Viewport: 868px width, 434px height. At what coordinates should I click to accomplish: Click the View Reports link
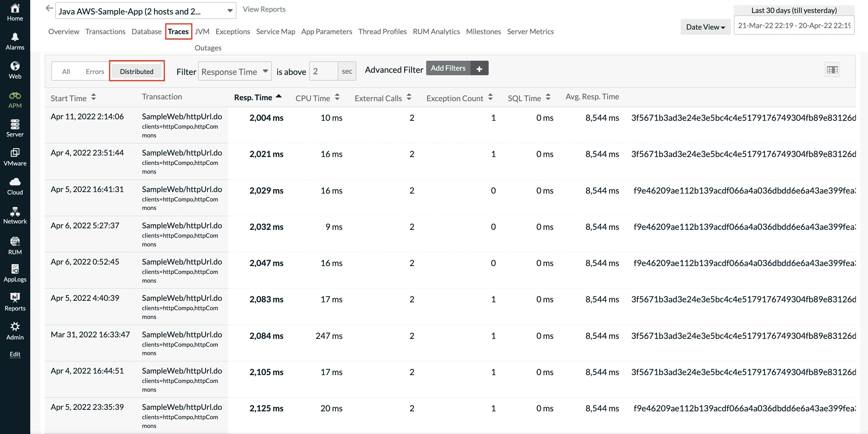[264, 9]
